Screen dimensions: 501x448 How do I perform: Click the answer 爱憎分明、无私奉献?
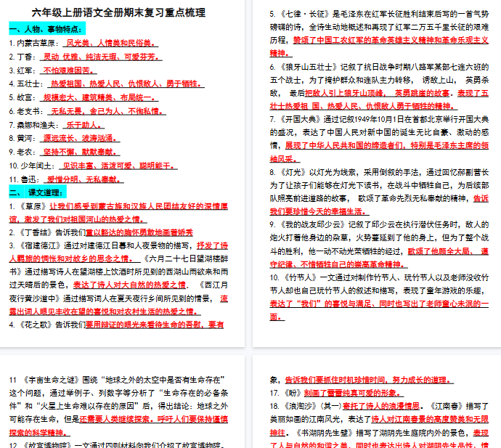pos(83,179)
